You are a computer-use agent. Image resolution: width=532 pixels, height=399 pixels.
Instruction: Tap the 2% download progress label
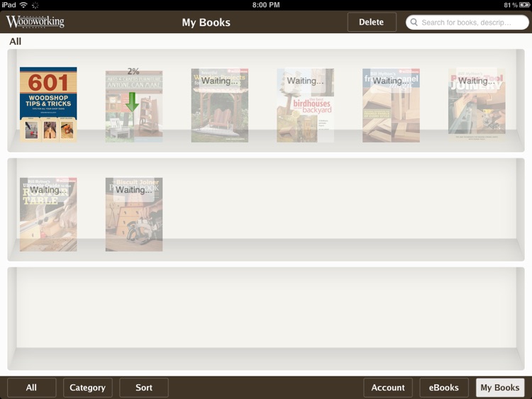(133, 71)
